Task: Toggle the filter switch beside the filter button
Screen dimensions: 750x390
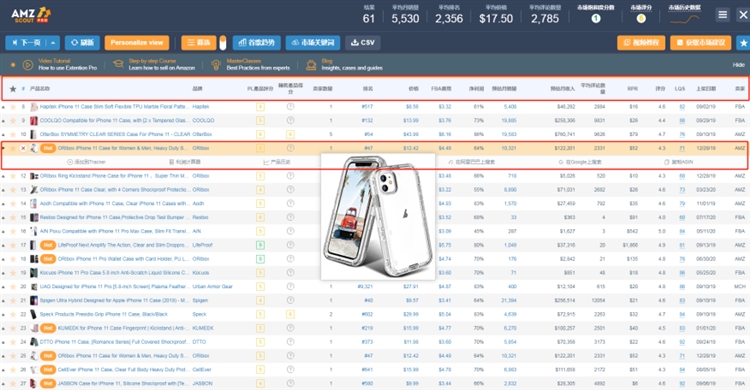Action: click(222, 43)
